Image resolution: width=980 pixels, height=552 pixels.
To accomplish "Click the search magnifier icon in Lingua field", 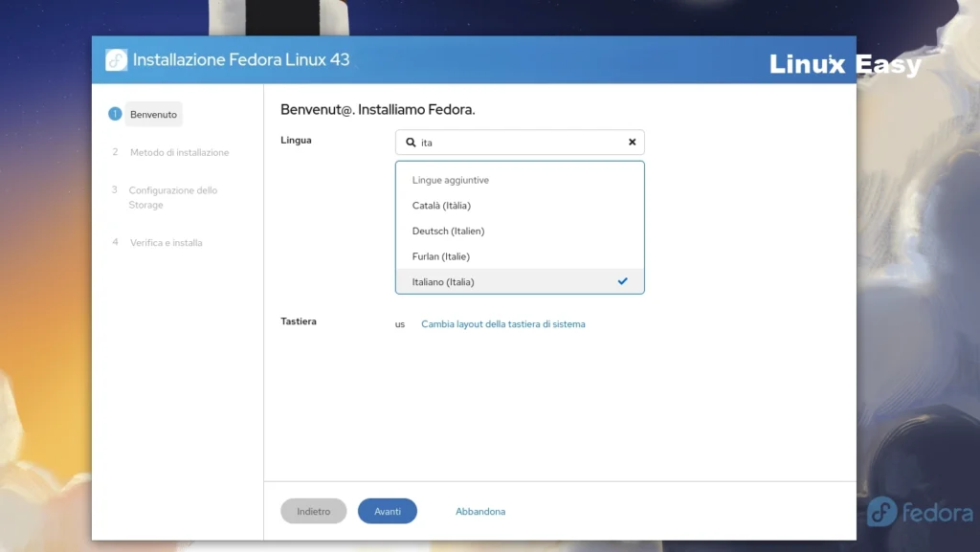I will point(412,142).
